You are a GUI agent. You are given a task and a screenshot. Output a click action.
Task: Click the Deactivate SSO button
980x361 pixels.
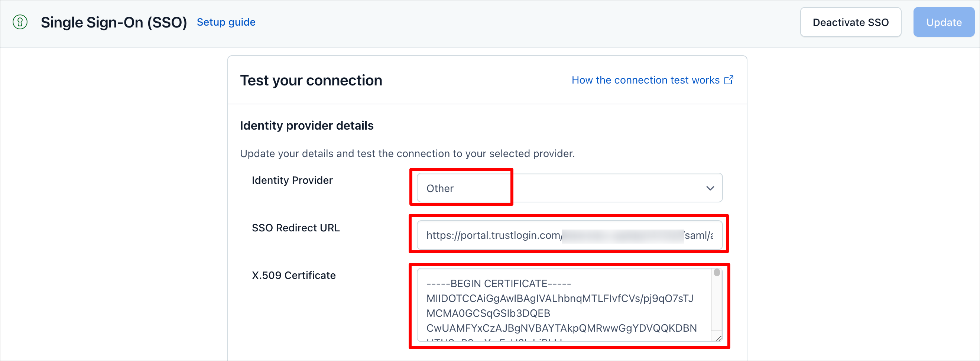[x=850, y=22]
